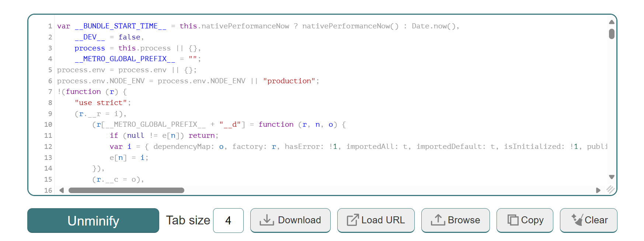
Task: Focus the Tab size input field
Action: [x=228, y=221]
